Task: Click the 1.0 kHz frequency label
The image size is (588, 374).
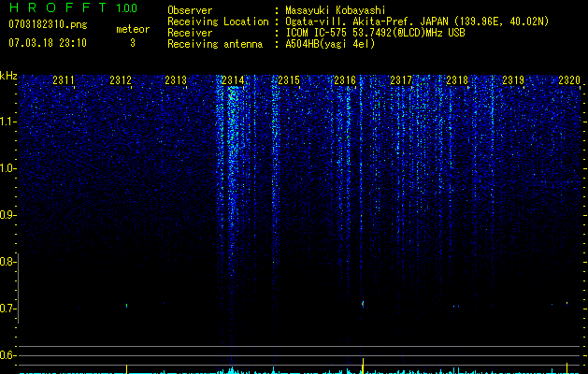Action: coord(8,168)
